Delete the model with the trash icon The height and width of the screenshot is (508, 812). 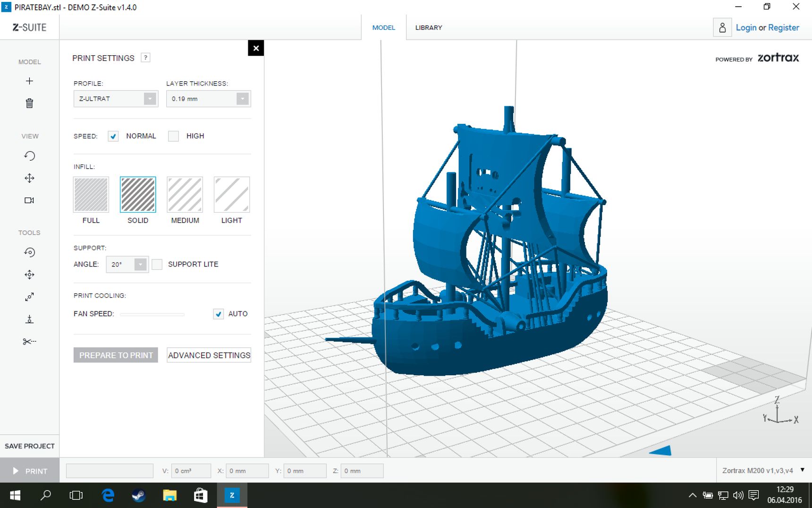29,103
